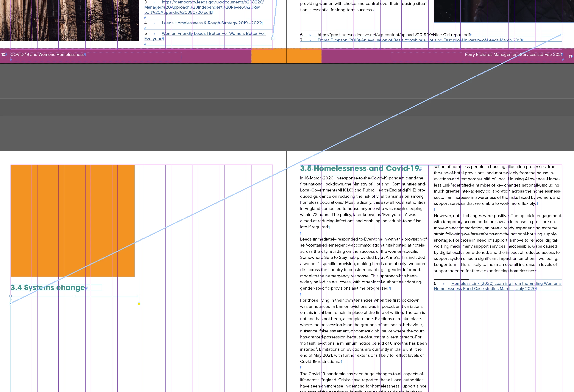The height and width of the screenshot is (392, 574).
Task: Click 'COVID-19 and Womens Homelessness' footer text
Action: [x=47, y=54]
